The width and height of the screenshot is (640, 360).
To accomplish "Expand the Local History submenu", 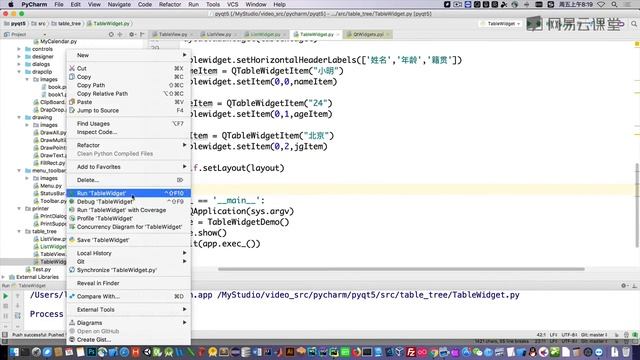I will [128, 253].
